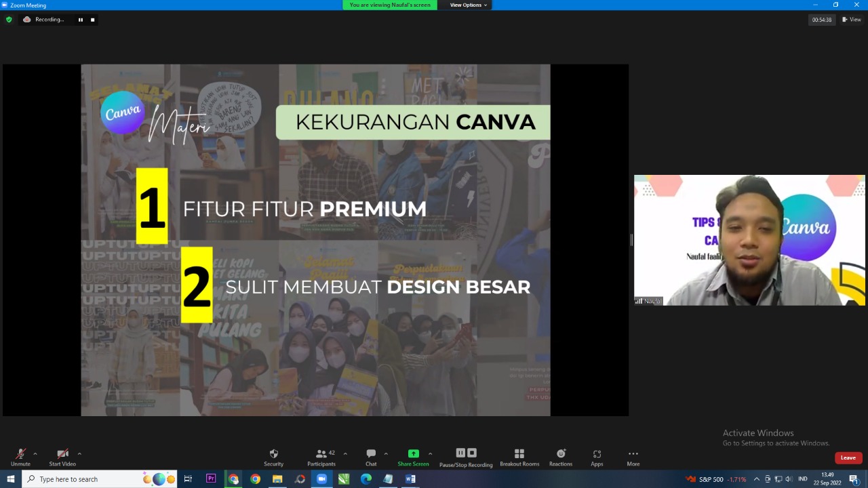Open clock and calendar flyout
Viewport: 868px width, 488px height.
click(x=827, y=479)
